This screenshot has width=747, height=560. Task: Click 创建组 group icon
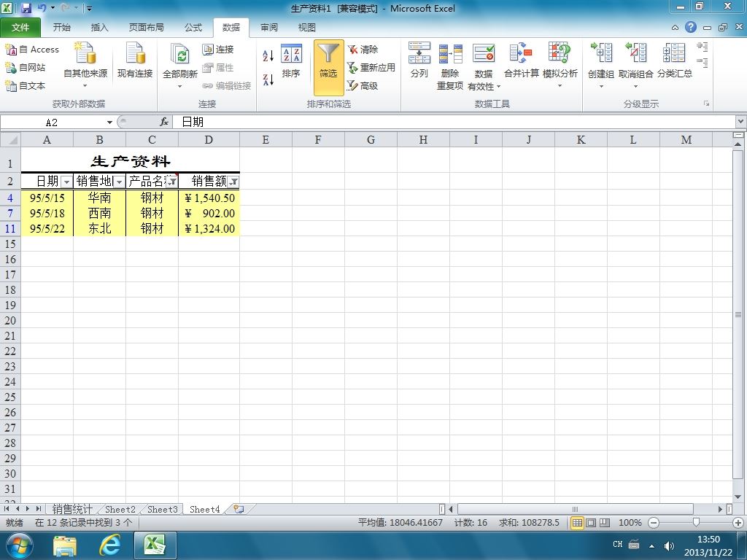pos(601,52)
